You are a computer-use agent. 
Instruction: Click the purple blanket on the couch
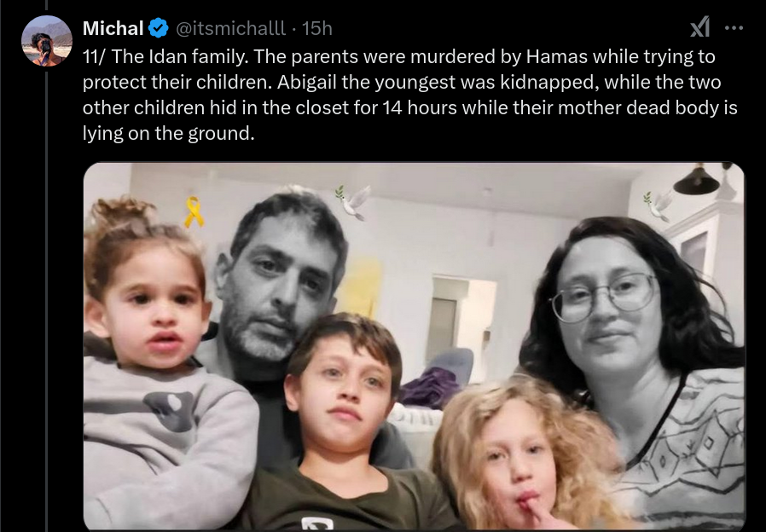pyautogui.click(x=430, y=388)
